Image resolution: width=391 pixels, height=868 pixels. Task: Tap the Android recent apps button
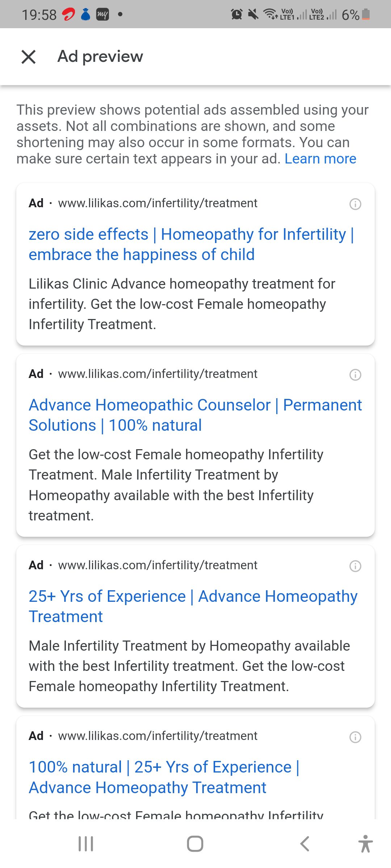[86, 844]
